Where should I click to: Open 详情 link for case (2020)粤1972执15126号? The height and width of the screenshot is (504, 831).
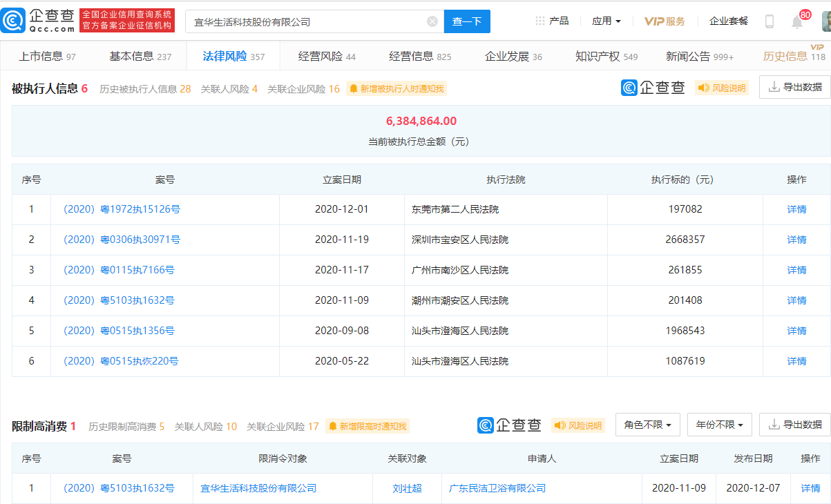[x=796, y=209]
